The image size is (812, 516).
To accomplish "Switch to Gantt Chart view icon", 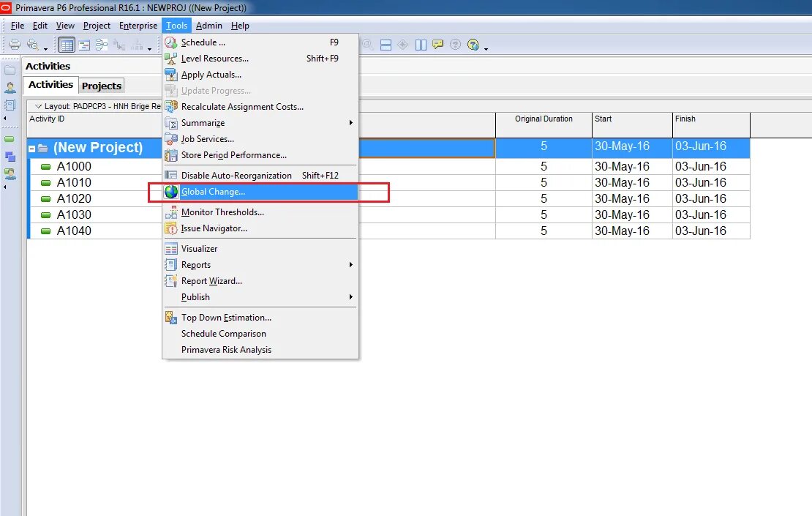I will [84, 45].
